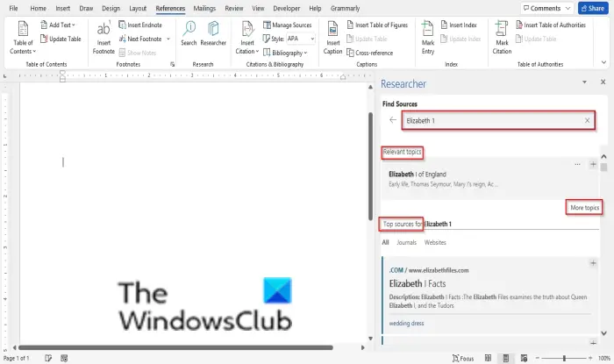Switch to the Layout tab

[x=138, y=8]
